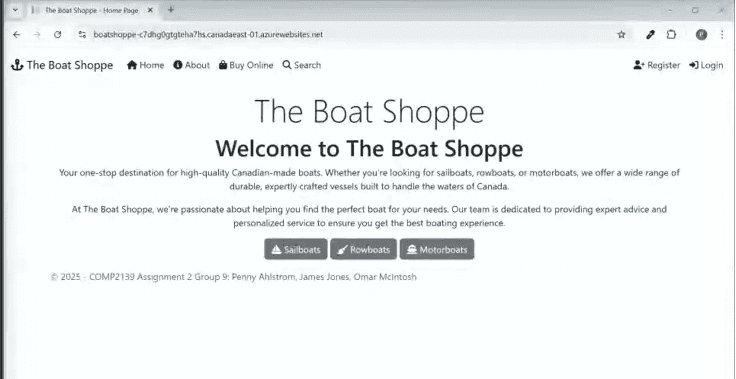Click the Login link

click(x=706, y=65)
